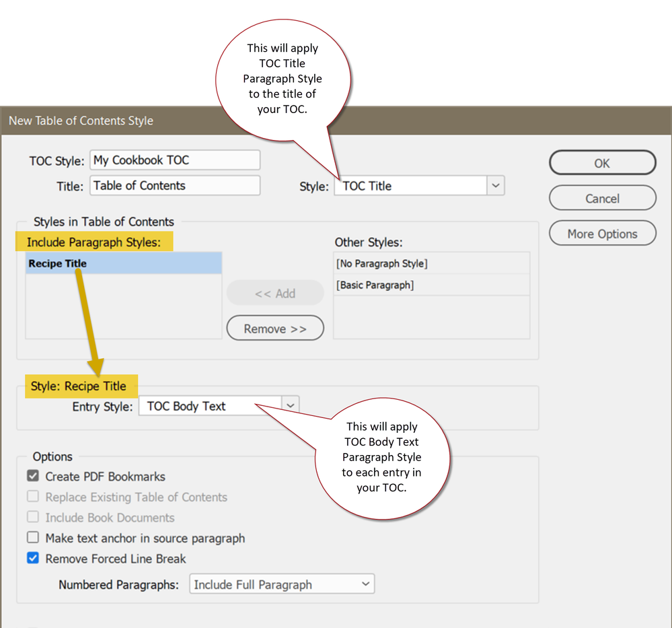
Task: Click the TOC Body Text entry style box
Action: (x=209, y=404)
